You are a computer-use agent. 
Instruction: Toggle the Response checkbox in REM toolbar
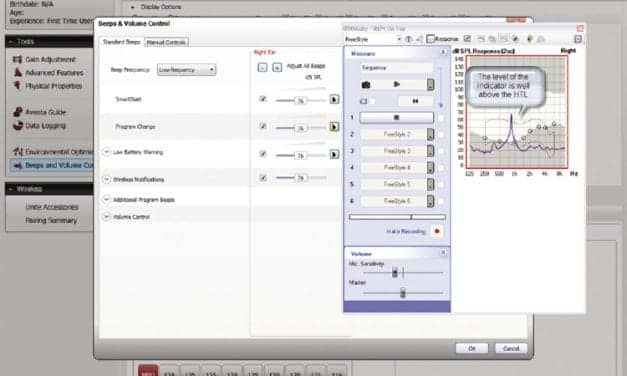(430, 39)
